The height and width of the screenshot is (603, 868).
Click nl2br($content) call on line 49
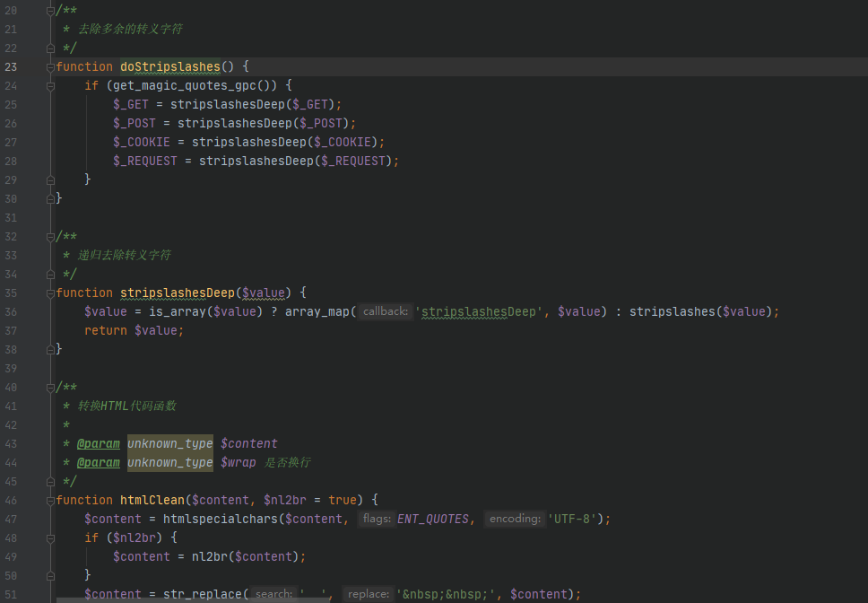pyautogui.click(x=245, y=556)
